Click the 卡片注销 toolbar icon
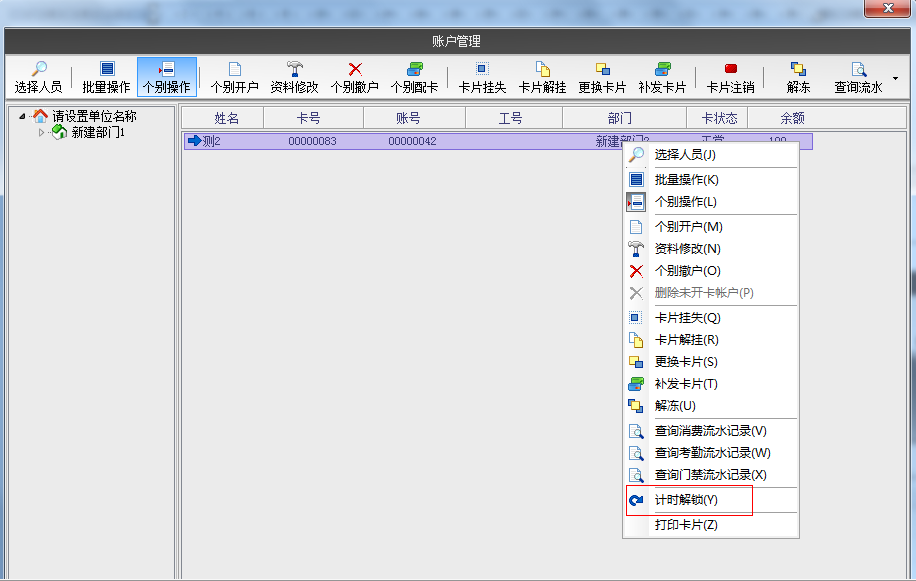The width and height of the screenshot is (916, 581). 730,77
